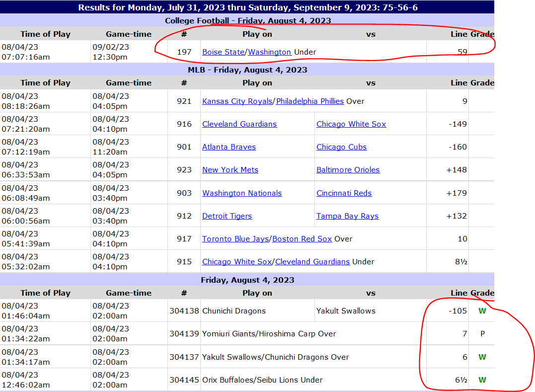This screenshot has width=535, height=392.
Task: Open the Toronto Blue Jays link
Action: point(235,239)
